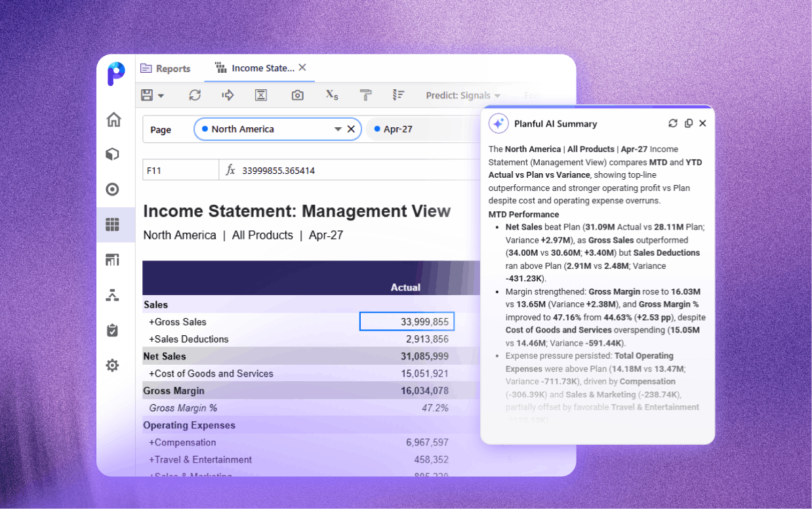Open the Home sidebar icon
The image size is (812, 509).
(x=113, y=119)
